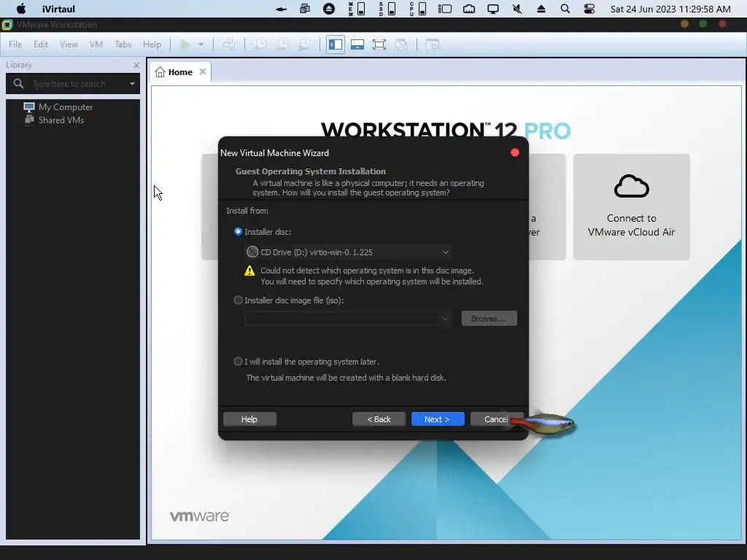Click the Back button
This screenshot has height=560, width=747.
point(379,419)
